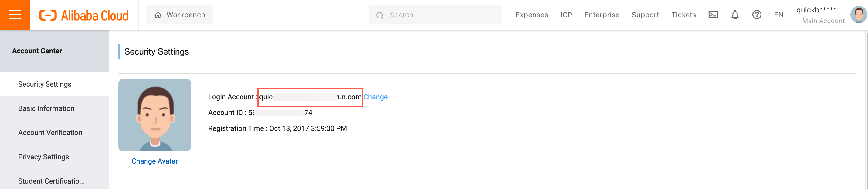Select Account Verification in sidebar
The width and height of the screenshot is (868, 189).
50,132
